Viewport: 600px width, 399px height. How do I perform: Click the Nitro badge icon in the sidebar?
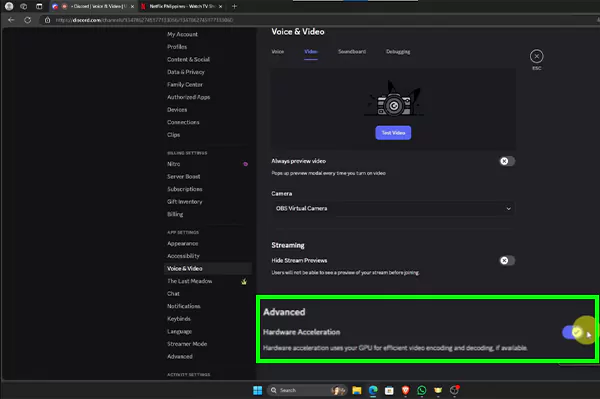(x=245, y=164)
